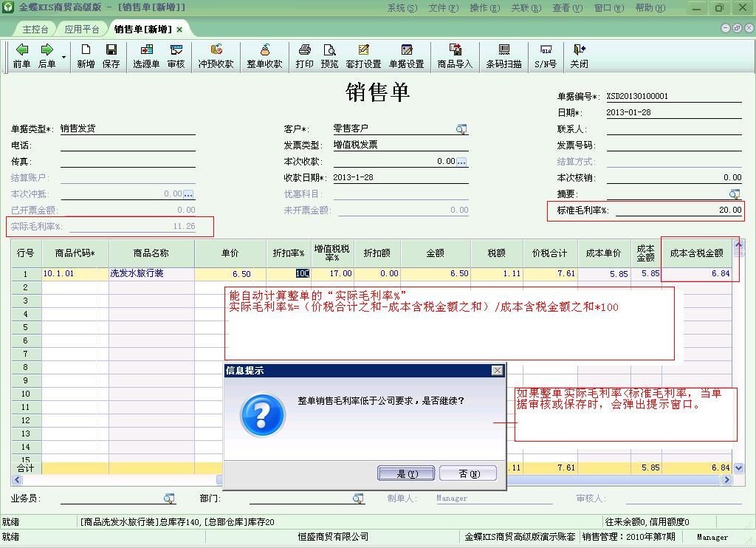
Task: Go to next document with 后单
Action: click(x=47, y=56)
